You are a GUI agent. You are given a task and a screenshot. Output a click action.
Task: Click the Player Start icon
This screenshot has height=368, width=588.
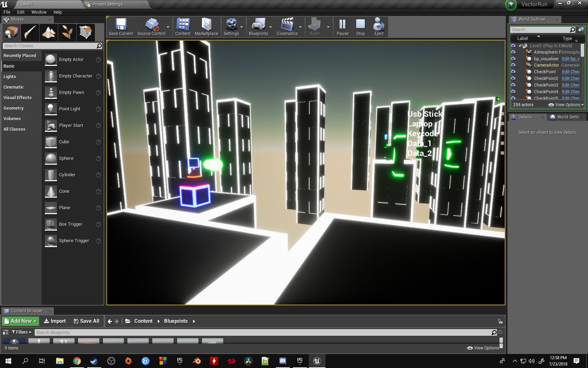(x=51, y=125)
